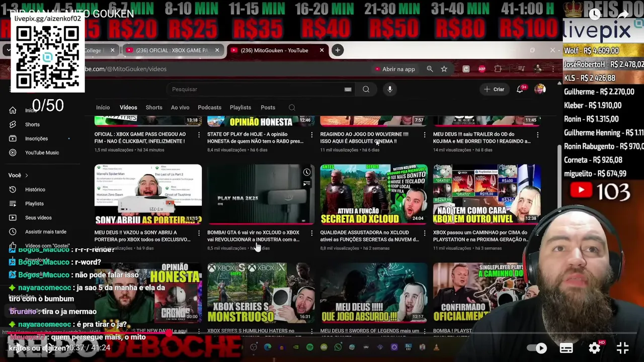Image resolution: width=644 pixels, height=362 pixels.
Task: Open the browser media control icon
Action: [x=521, y=69]
